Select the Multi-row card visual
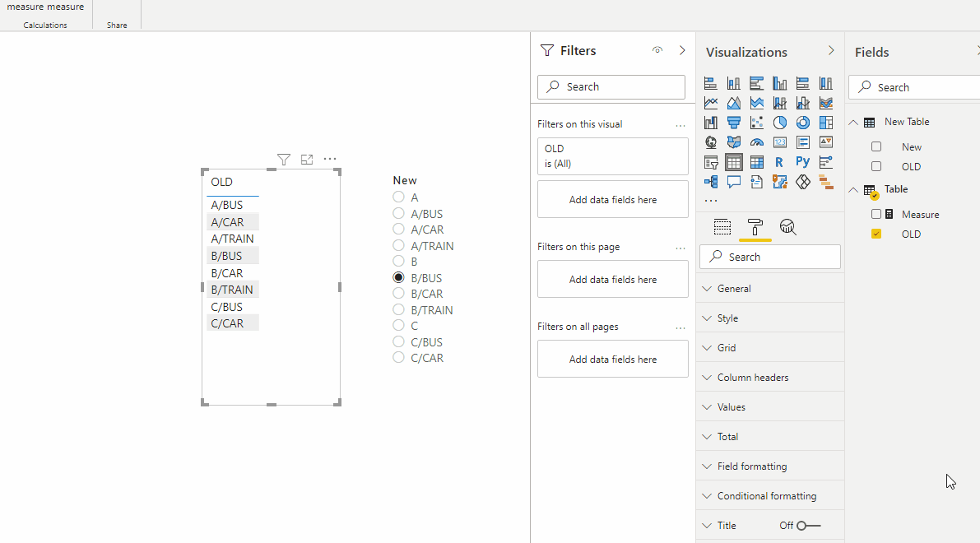Image resolution: width=980 pixels, height=543 pixels. click(x=803, y=142)
